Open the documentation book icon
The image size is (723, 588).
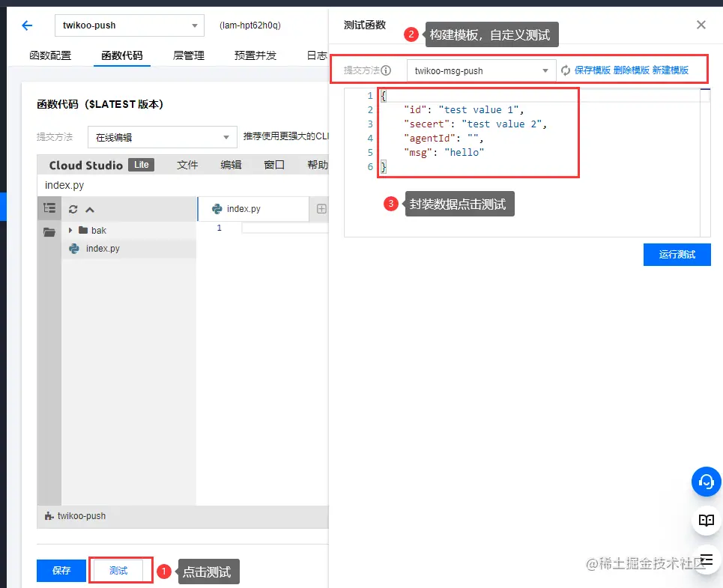click(x=706, y=521)
